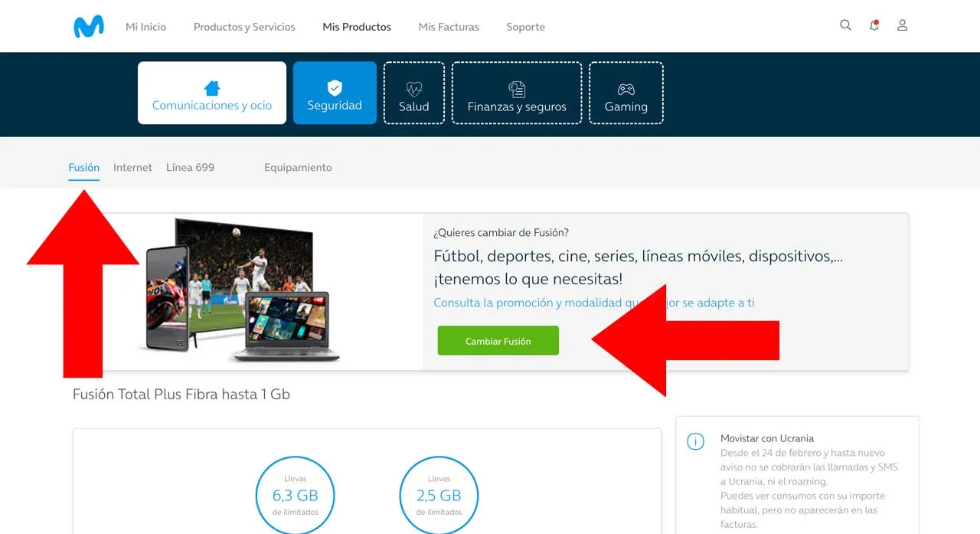980x534 pixels.
Task: Click the 6,3 GB usage circle
Action: pos(295,496)
